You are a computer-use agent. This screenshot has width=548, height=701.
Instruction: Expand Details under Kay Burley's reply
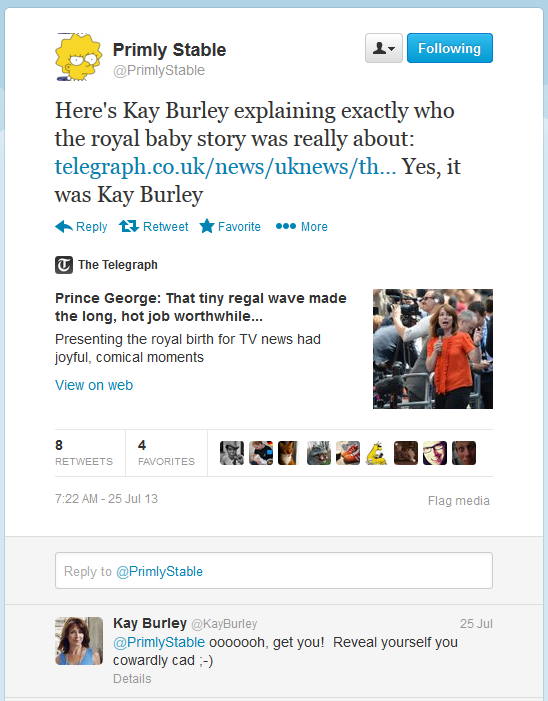tap(132, 679)
